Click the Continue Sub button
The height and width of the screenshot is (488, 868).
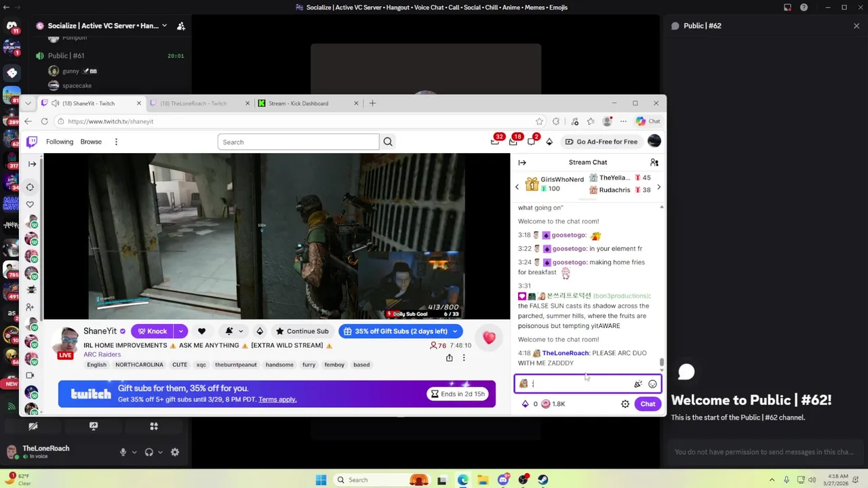pos(302,331)
